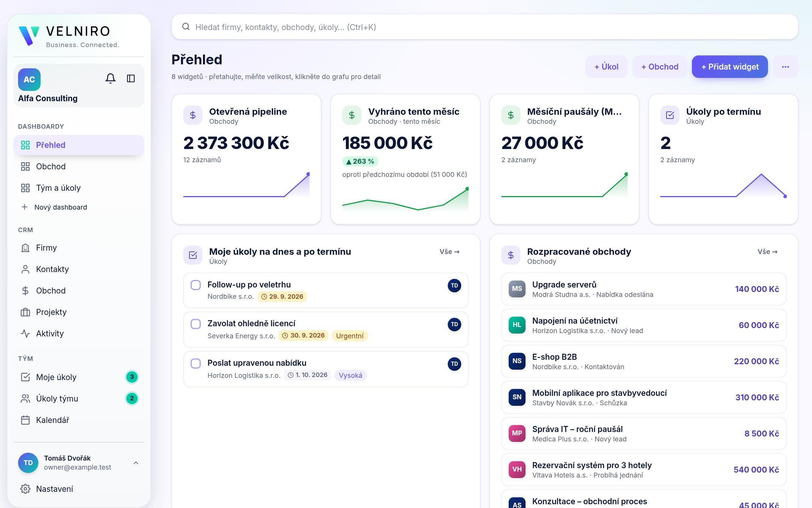This screenshot has height=508, width=812.
Task: Open Projekty in the sidebar
Action: (x=79, y=312)
